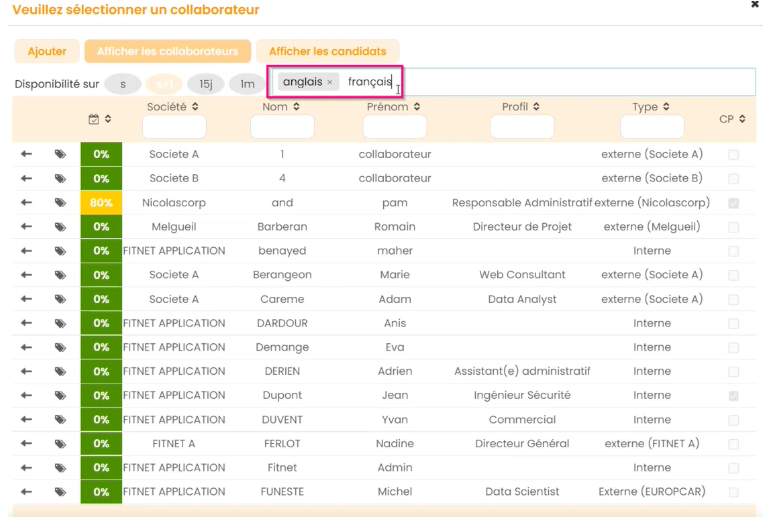This screenshot has height=532, width=772.
Task: Click the arrow icon beside FUNESTE Michel
Action: 26,492
